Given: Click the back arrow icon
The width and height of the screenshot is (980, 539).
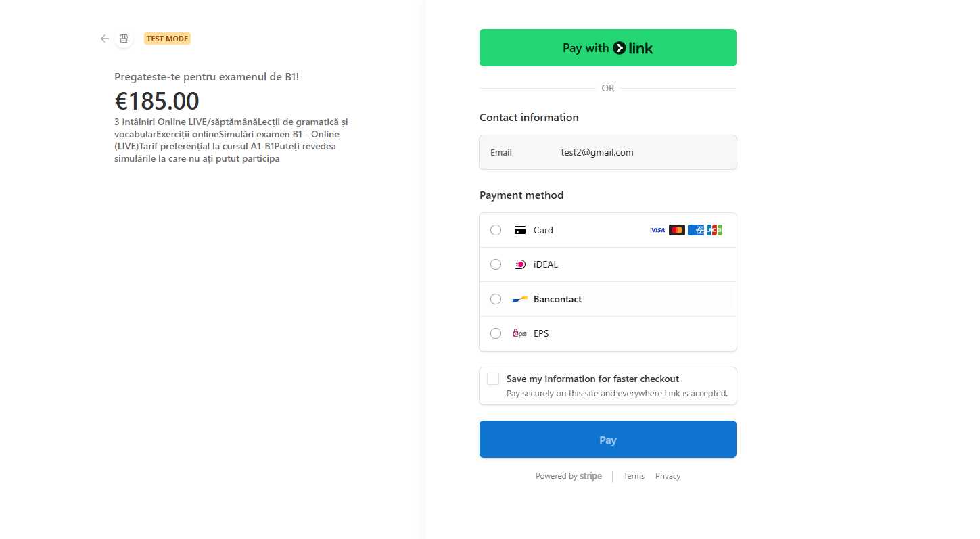Looking at the screenshot, I should (104, 39).
